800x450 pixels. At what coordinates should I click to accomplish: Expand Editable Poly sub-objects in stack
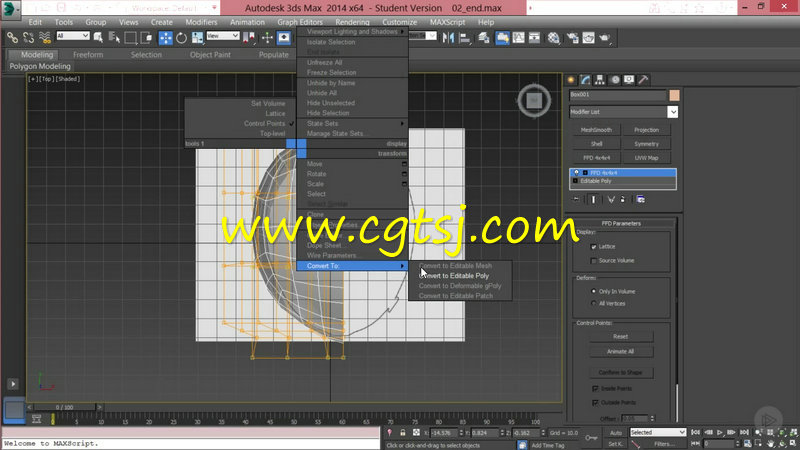coord(575,181)
